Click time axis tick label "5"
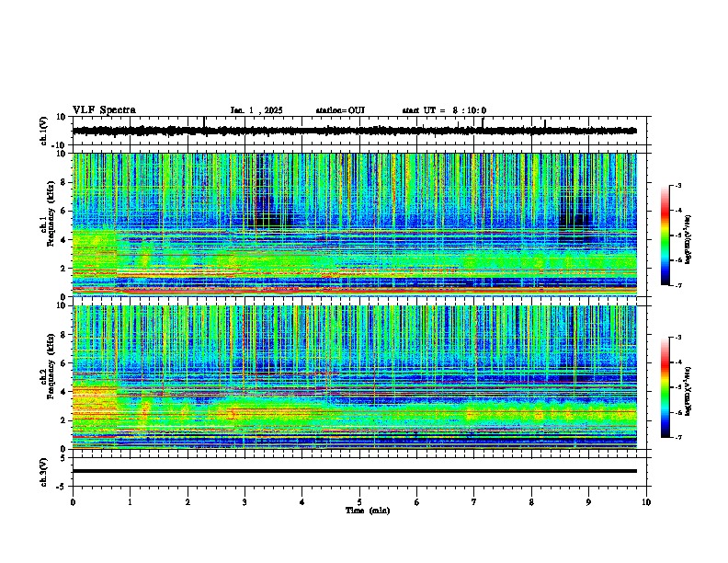This screenshot has height=563, width=728. [359, 502]
